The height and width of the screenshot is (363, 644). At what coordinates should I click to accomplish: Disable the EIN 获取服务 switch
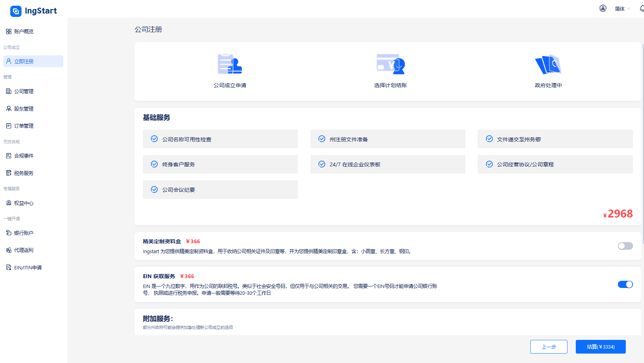[625, 284]
